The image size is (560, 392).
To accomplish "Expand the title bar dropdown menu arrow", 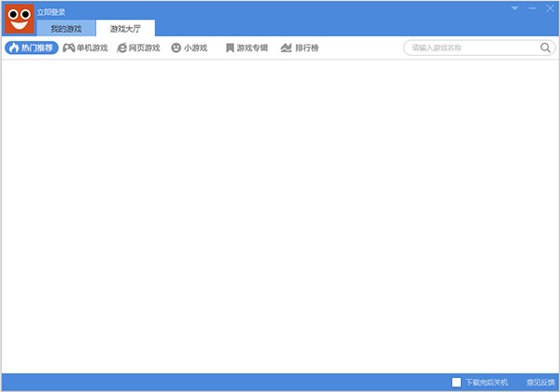I will pos(514,8).
